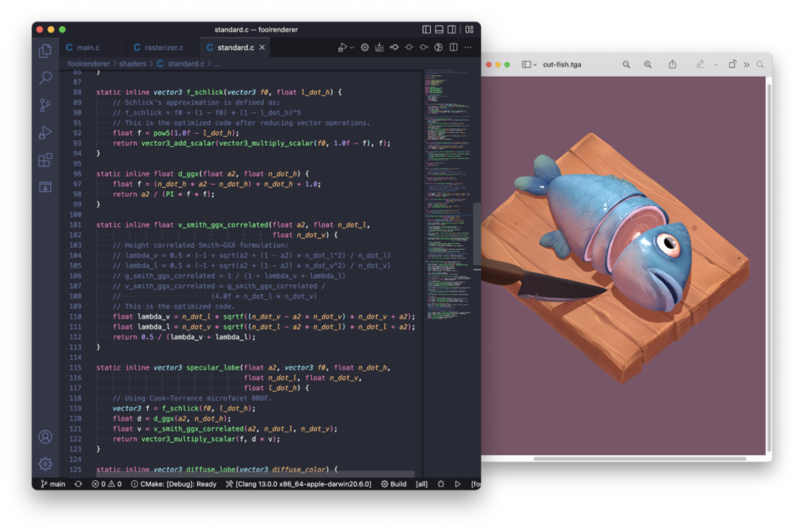Click the Build button in the status bar
The width and height of the screenshot is (798, 532).
pos(393,484)
